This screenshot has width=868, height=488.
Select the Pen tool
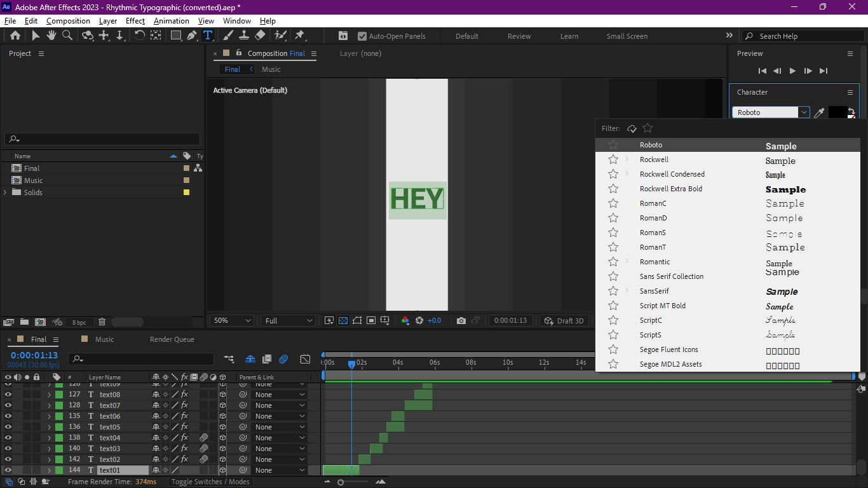pyautogui.click(x=191, y=36)
